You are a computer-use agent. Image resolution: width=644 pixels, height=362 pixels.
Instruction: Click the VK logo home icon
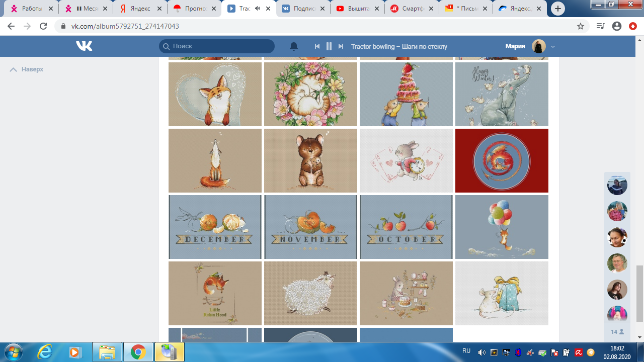click(84, 46)
